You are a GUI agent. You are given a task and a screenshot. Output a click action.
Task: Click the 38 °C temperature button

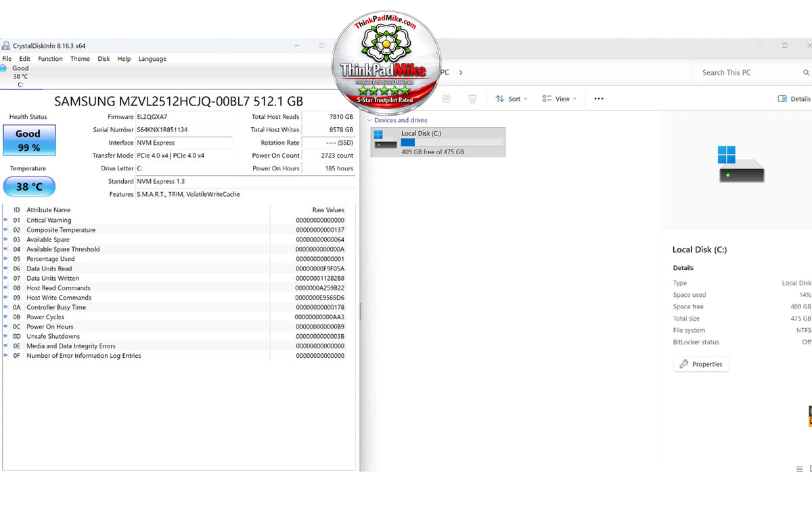pos(29,187)
